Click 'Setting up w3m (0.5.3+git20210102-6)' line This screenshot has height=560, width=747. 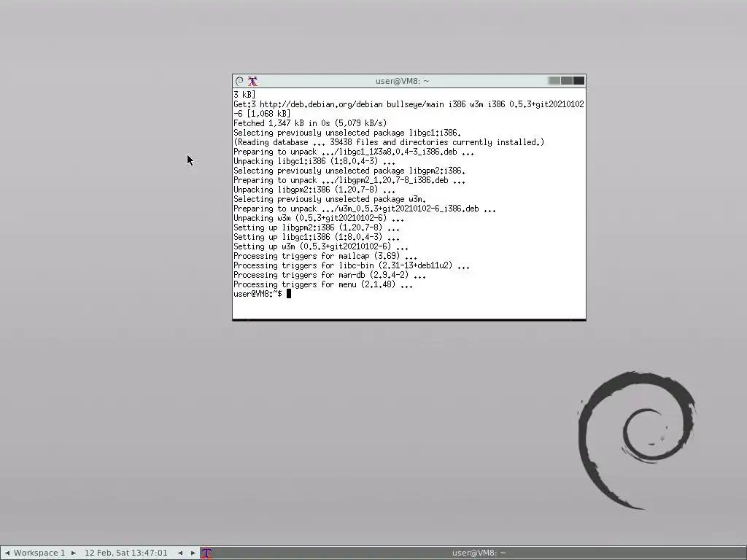click(321, 247)
